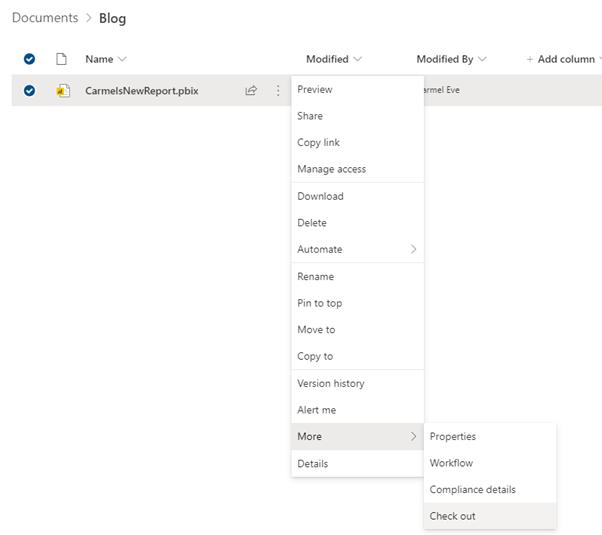The image size is (602, 535).
Task: Select Check out from the More submenu
Action: (452, 516)
